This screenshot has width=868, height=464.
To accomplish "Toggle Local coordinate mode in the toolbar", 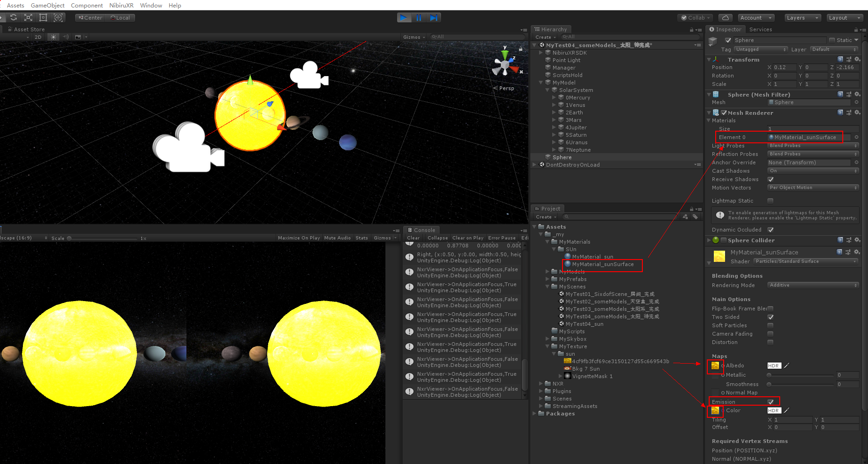I will [x=120, y=17].
